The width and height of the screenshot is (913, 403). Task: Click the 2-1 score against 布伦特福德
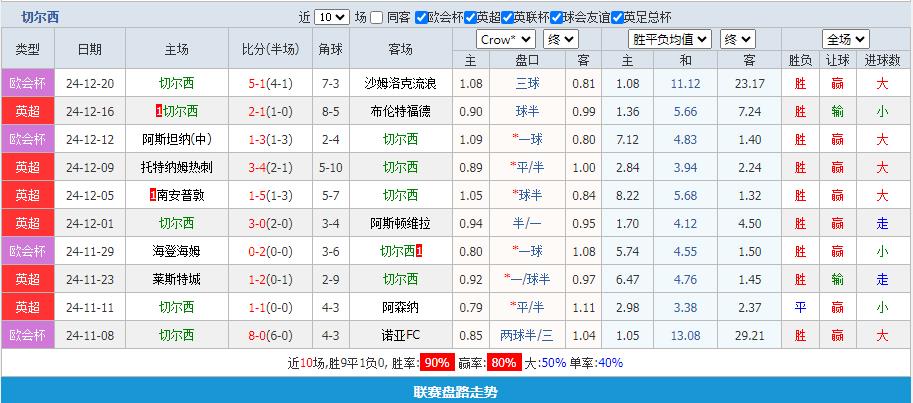click(257, 111)
